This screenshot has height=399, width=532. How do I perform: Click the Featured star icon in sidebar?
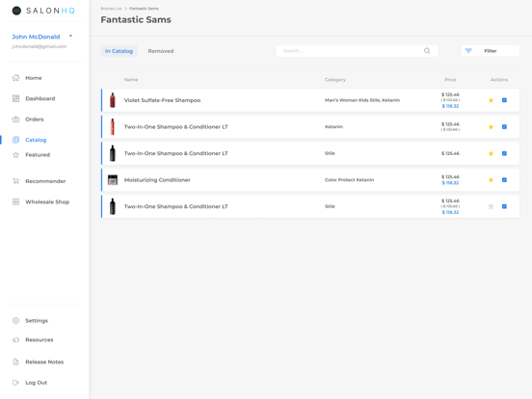tap(15, 155)
